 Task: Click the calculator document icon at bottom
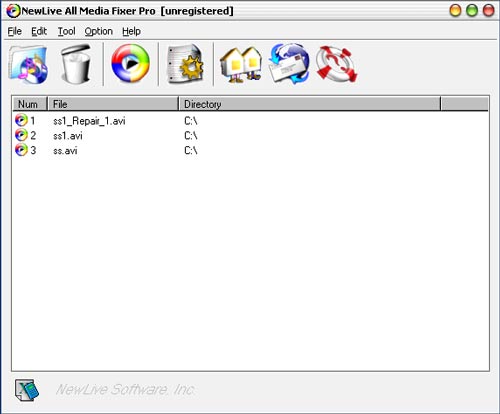27,390
